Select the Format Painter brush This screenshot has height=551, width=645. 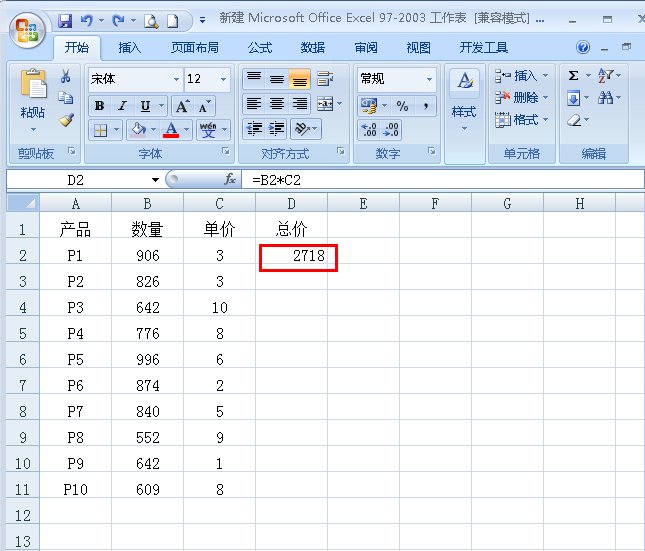(x=66, y=119)
